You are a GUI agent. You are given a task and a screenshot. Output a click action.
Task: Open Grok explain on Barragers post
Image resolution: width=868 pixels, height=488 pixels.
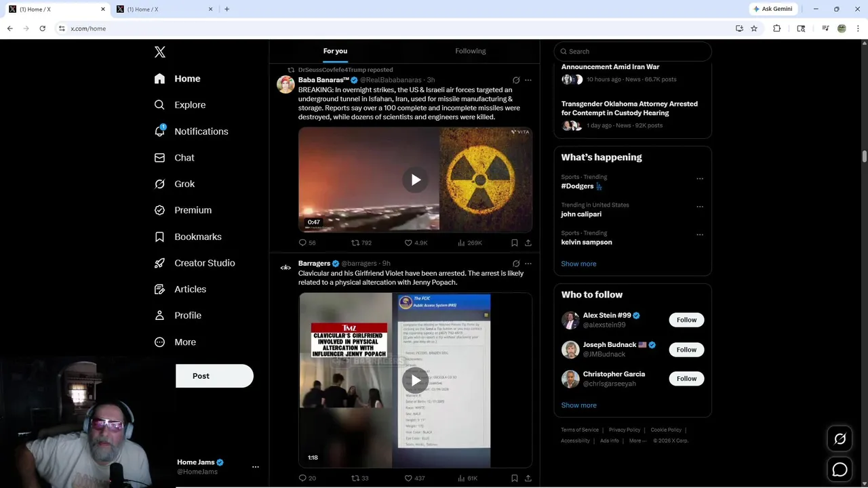pos(516,264)
